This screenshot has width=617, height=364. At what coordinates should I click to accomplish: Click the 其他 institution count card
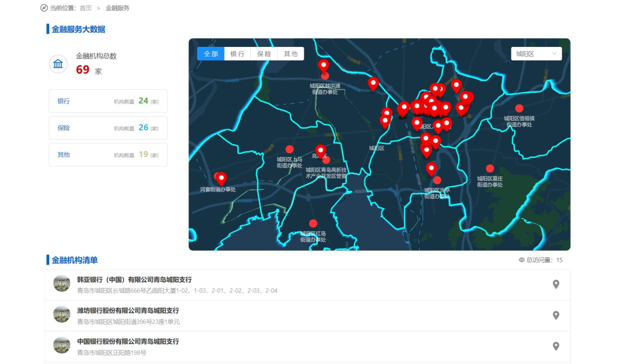click(108, 155)
